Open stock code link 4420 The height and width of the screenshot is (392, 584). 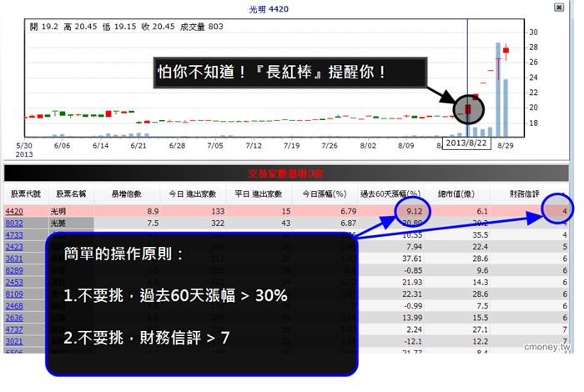[x=14, y=212]
